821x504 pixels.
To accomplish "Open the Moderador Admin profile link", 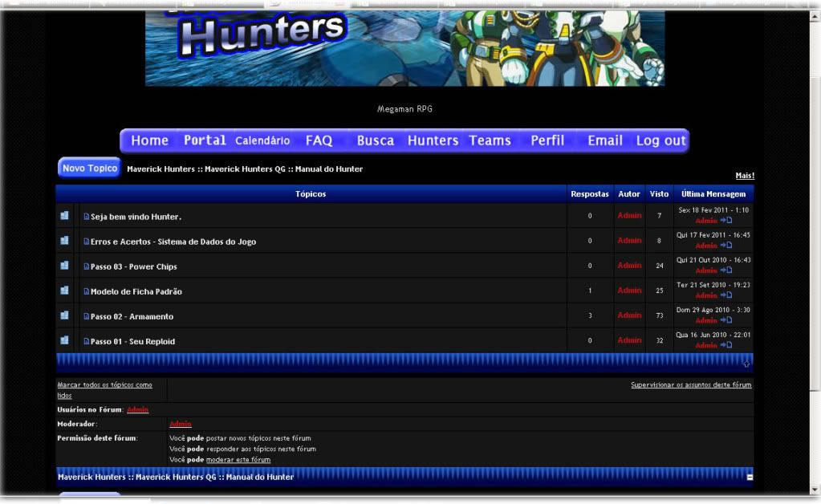I will pos(181,424).
